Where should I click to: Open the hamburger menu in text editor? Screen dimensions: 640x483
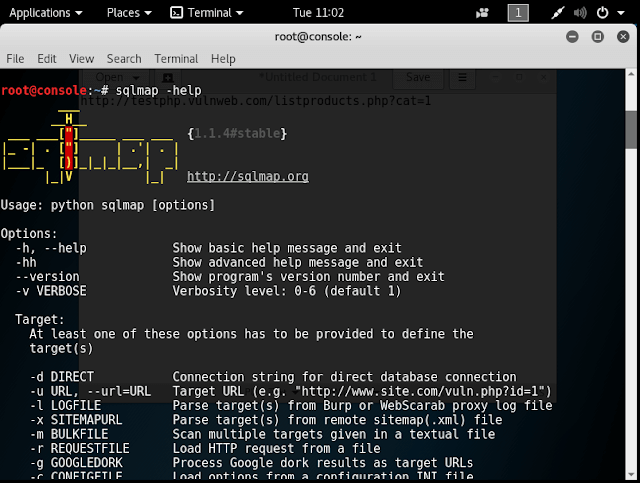coord(462,77)
